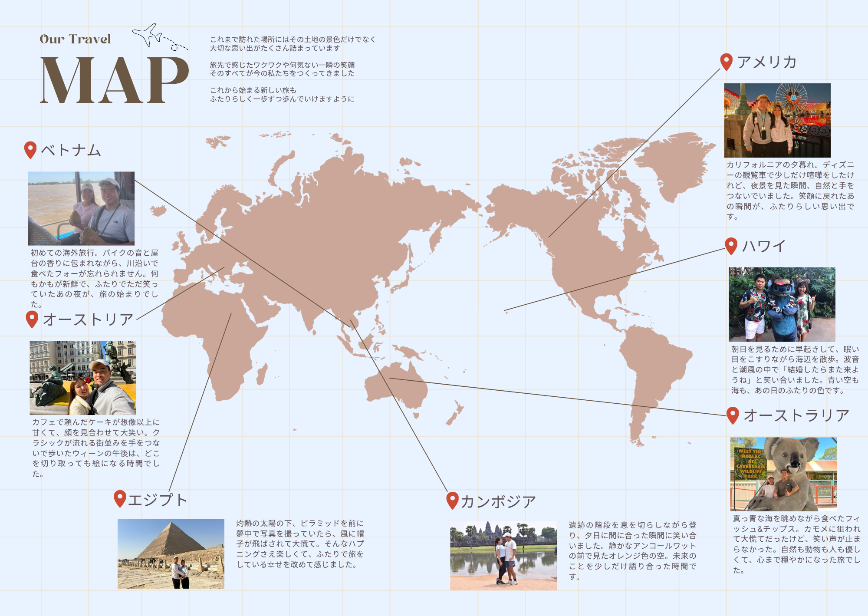The image size is (868, 616).
Task: Select the Vietnam description '初めての海外旅行…'
Action: click(95, 278)
